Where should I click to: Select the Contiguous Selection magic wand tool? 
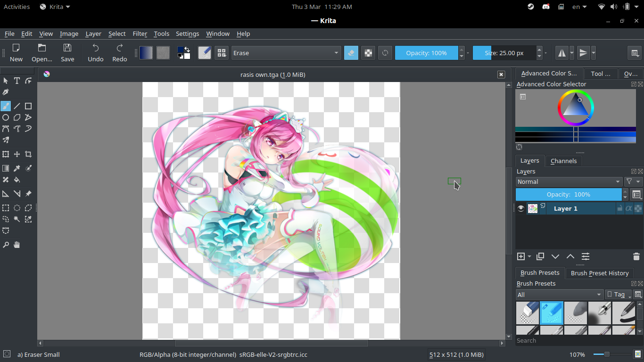coord(17,219)
